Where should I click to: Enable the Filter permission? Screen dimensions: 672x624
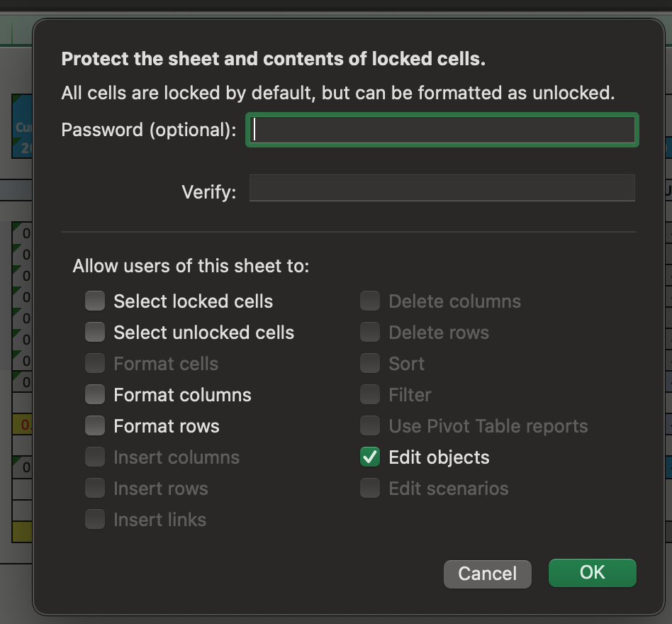click(x=369, y=394)
